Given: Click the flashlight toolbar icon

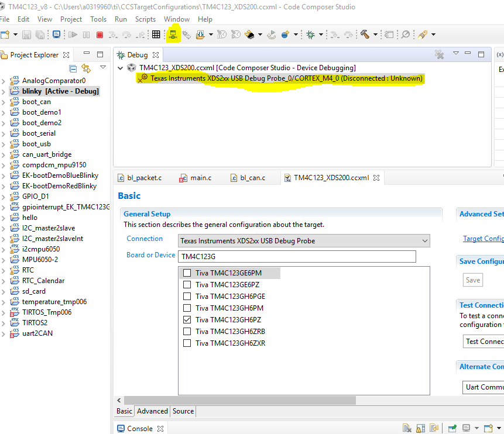Looking at the screenshot, I should coord(423,35).
